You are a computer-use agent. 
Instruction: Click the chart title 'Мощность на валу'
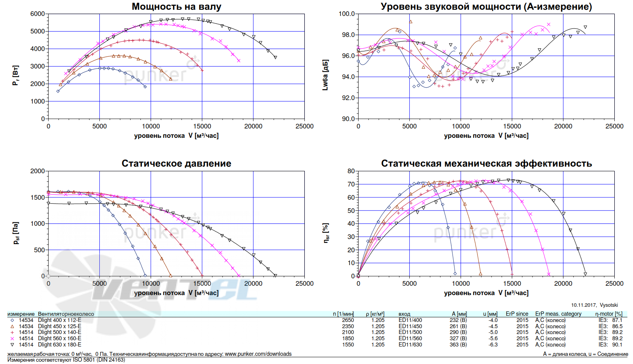coord(177,7)
